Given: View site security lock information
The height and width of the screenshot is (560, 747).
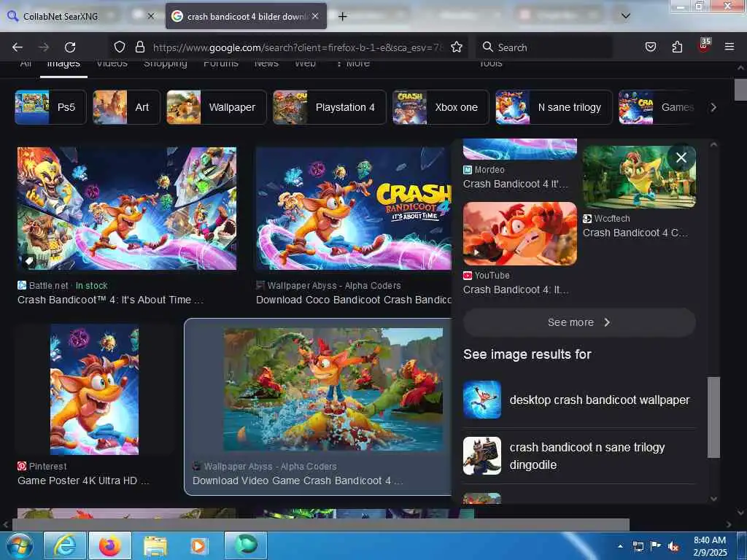Looking at the screenshot, I should point(139,47).
